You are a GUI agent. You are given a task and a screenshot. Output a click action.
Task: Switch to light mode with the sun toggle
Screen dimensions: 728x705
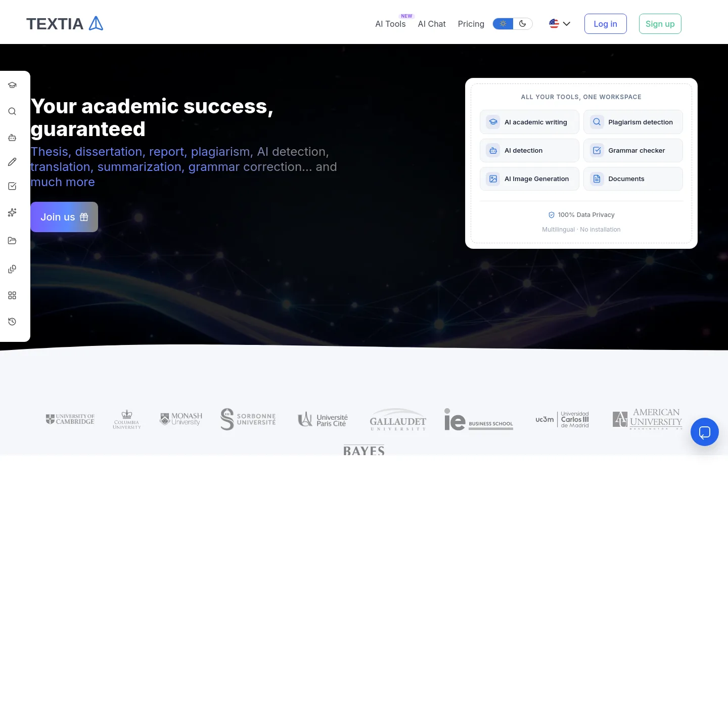503,24
